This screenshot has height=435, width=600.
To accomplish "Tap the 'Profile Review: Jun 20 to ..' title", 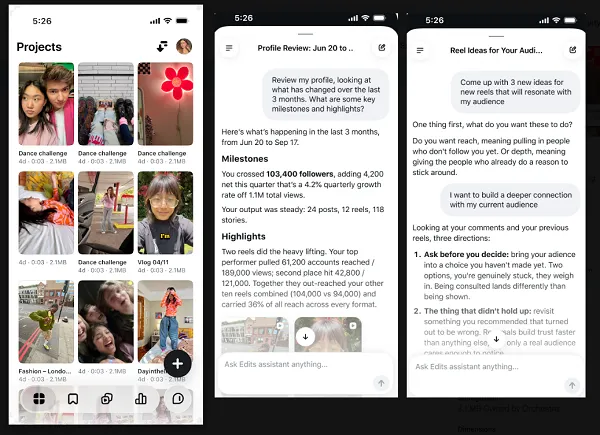I will pos(305,48).
